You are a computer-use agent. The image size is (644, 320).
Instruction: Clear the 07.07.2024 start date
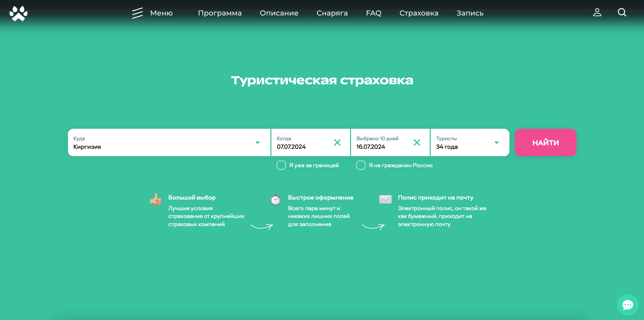[337, 142]
